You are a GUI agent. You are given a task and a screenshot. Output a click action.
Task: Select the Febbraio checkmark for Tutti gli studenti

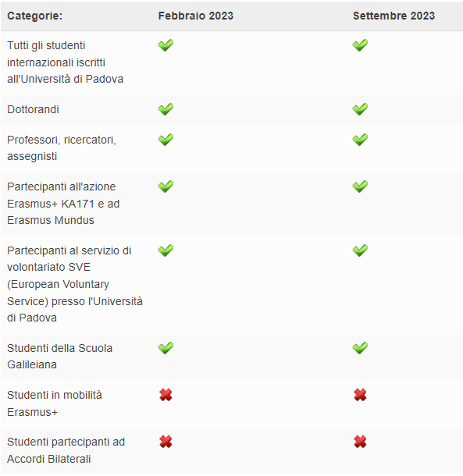point(166,45)
